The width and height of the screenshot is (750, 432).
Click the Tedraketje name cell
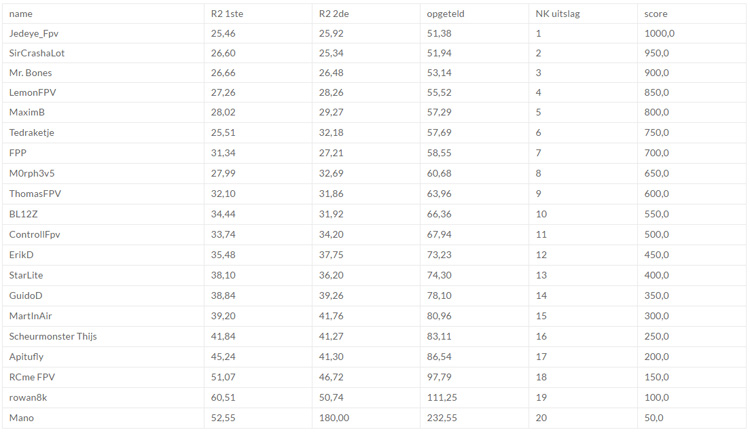pyautogui.click(x=32, y=133)
